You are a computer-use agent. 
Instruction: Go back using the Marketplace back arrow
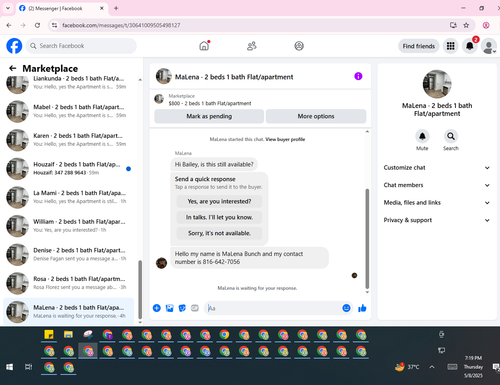click(13, 68)
